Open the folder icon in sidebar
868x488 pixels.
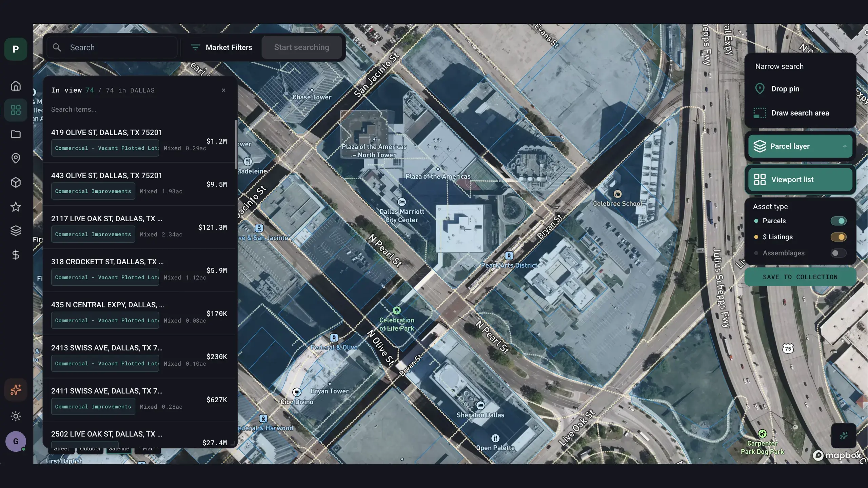click(x=16, y=134)
